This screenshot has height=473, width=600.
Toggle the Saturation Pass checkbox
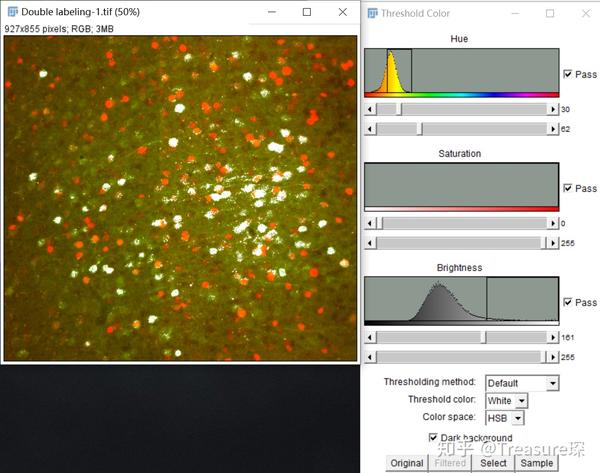coord(569,188)
